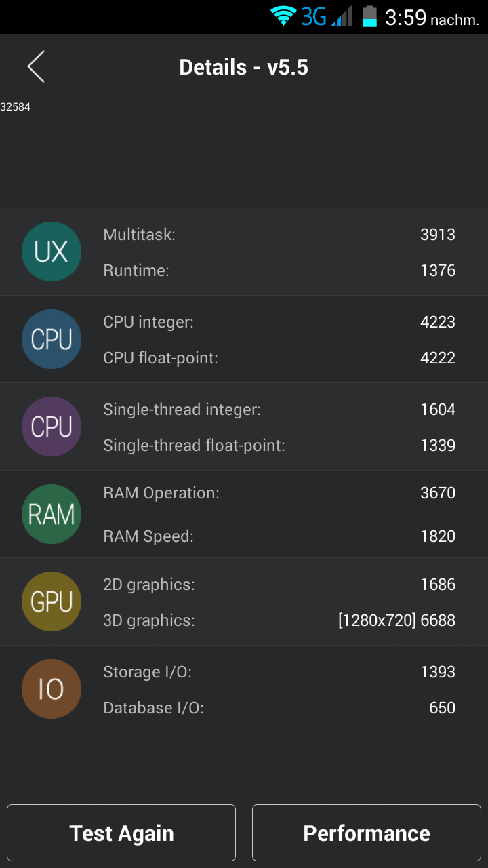Tap the green RAM category icon
This screenshot has height=868, width=488.
[52, 514]
